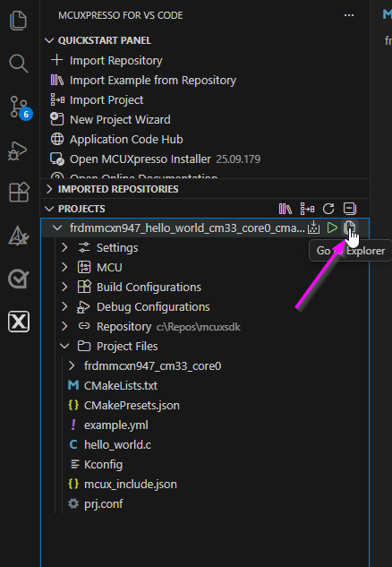Open CMakePresets.json file

click(x=132, y=406)
